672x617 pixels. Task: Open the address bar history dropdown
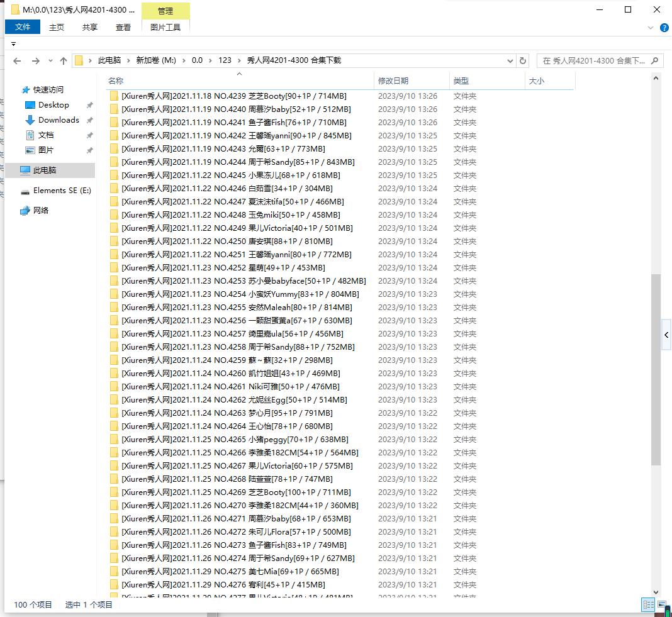510,61
